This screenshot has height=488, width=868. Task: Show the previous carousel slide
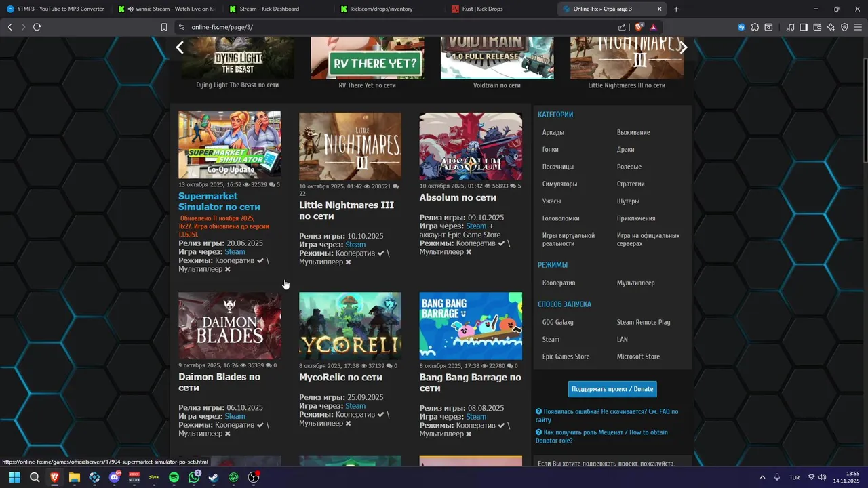180,47
